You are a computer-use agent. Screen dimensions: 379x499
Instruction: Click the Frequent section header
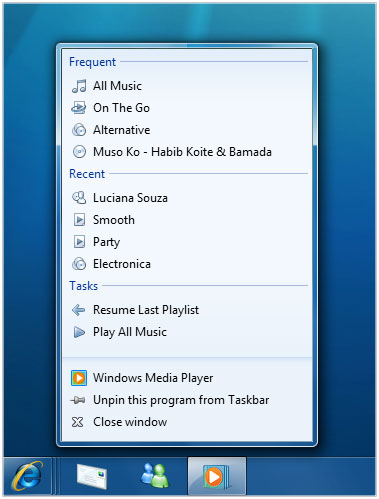coord(92,62)
